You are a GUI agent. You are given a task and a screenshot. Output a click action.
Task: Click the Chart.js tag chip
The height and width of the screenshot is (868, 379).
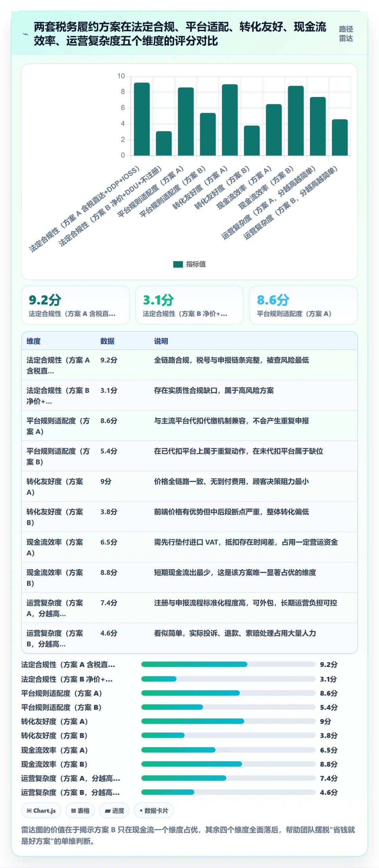41,811
